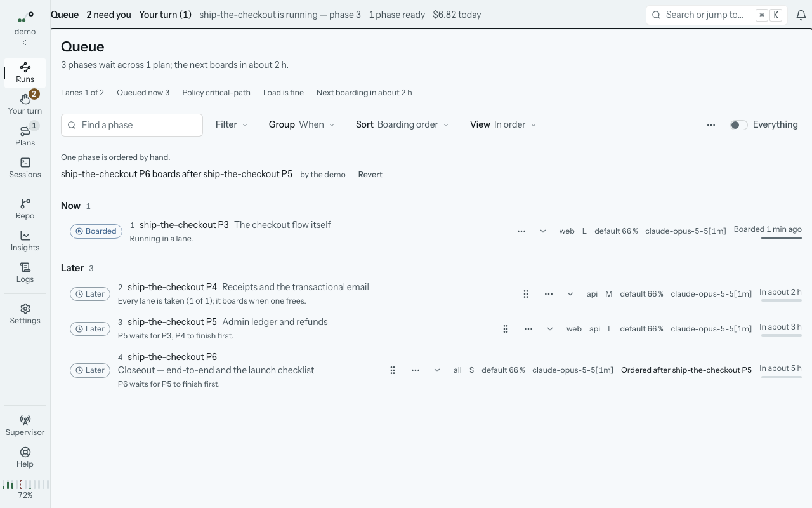This screenshot has width=812, height=508.
Task: Open the toolbar overflow menu beside Everything
Action: pos(711,125)
